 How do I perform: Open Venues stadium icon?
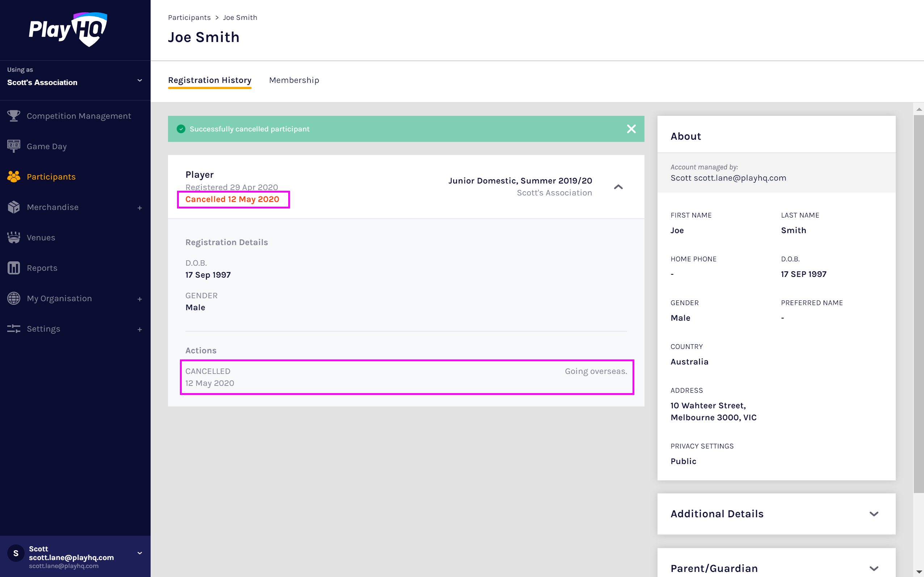(14, 237)
